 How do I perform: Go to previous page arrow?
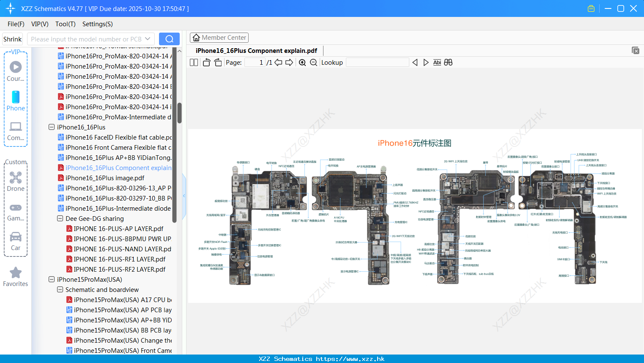tap(278, 63)
